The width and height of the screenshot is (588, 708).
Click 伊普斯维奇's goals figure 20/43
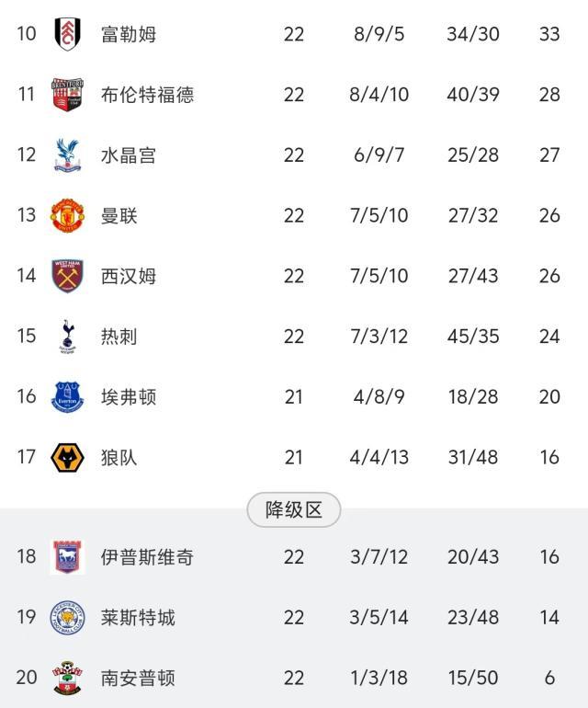click(473, 557)
